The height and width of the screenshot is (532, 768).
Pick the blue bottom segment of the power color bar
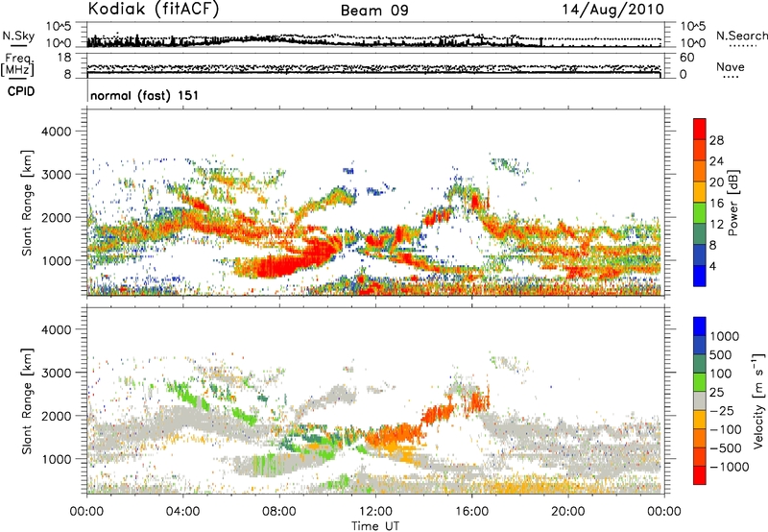point(700,276)
